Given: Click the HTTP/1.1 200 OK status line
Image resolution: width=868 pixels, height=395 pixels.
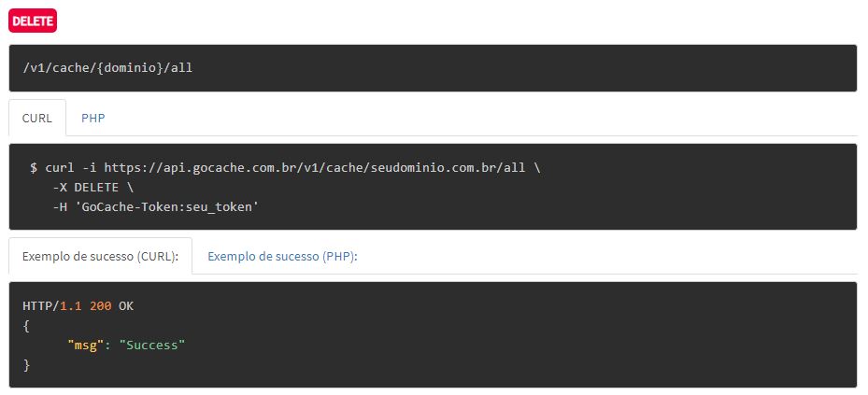Looking at the screenshot, I should (78, 306).
